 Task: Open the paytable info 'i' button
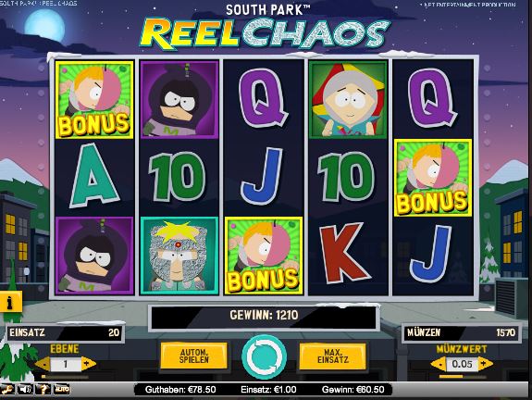point(11,302)
